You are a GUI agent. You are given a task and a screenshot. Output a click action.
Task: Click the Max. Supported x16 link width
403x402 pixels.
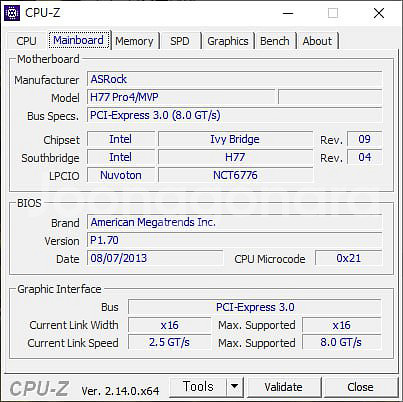(342, 325)
